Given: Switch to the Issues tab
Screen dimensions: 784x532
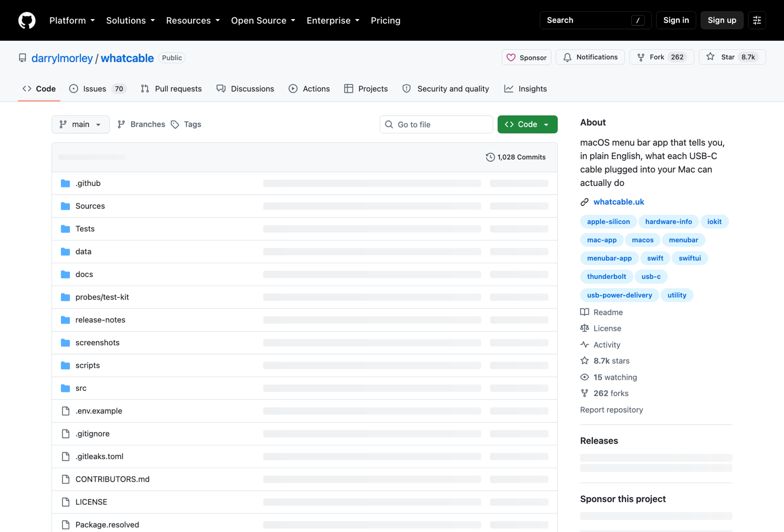Looking at the screenshot, I should (x=97, y=88).
